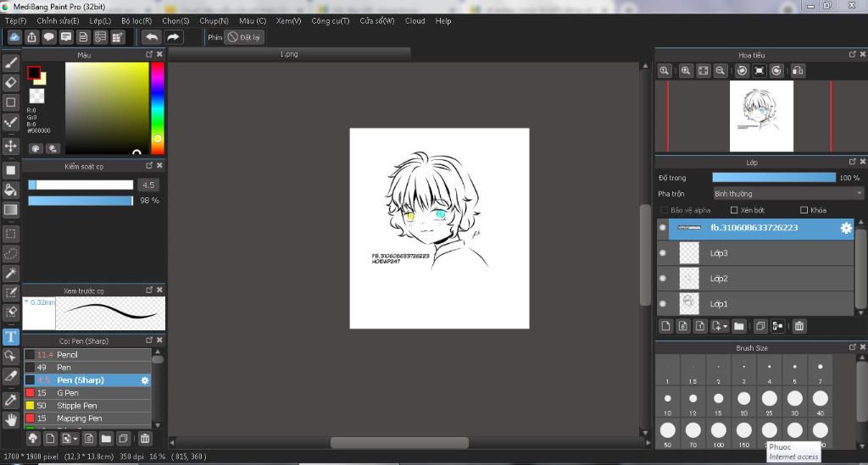Click the Đặt lại reset button
Viewport: 868px width, 465px height.
[244, 37]
